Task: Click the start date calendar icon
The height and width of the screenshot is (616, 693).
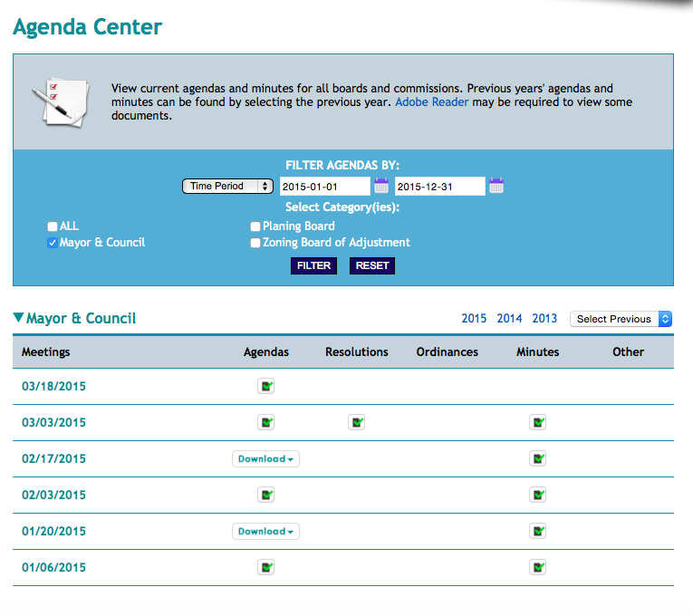Action: tap(381, 187)
